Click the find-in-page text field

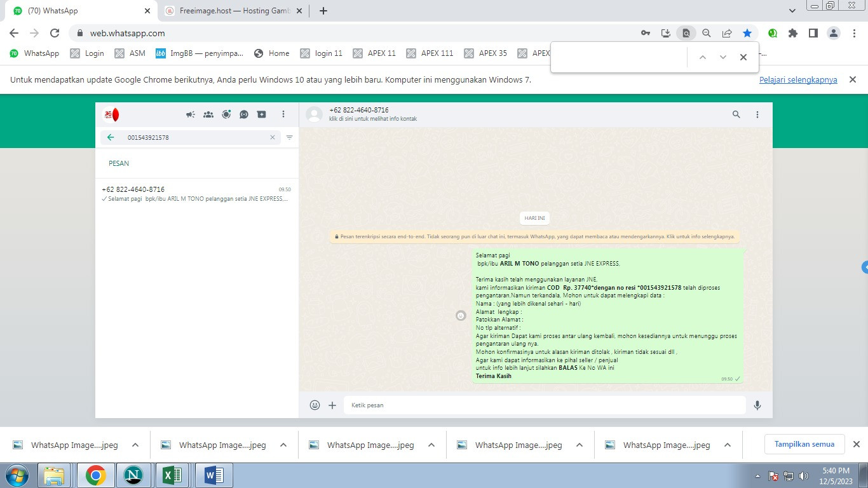[x=620, y=57]
